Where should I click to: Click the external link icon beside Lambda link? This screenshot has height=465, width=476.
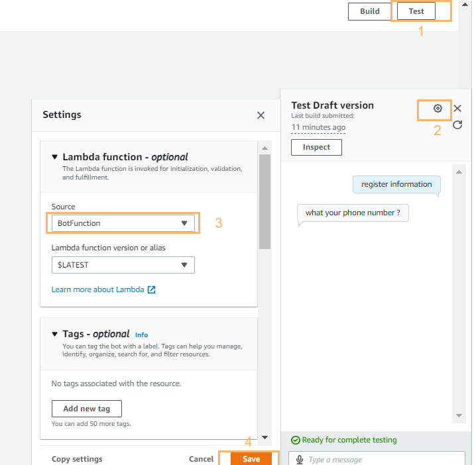click(151, 289)
